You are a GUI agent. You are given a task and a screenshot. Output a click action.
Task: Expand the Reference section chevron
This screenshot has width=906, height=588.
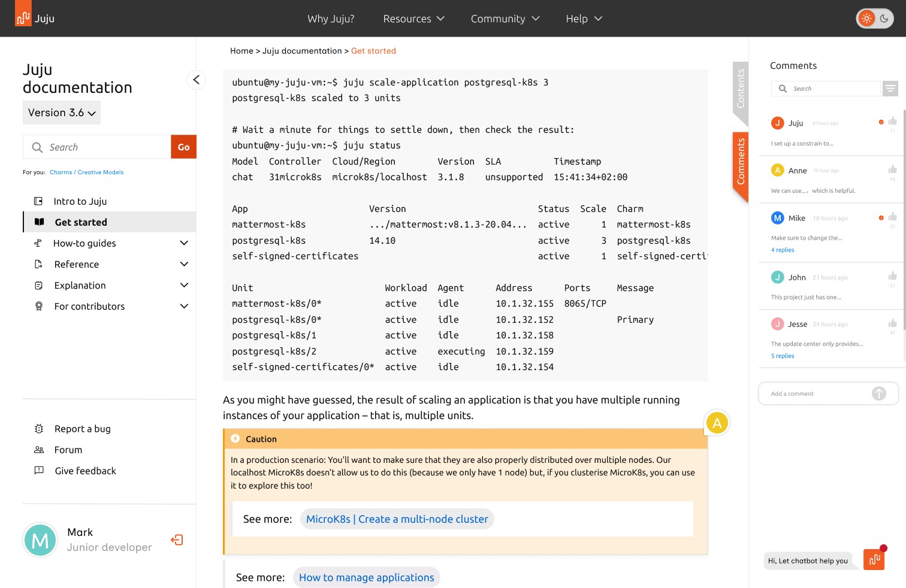click(x=184, y=264)
